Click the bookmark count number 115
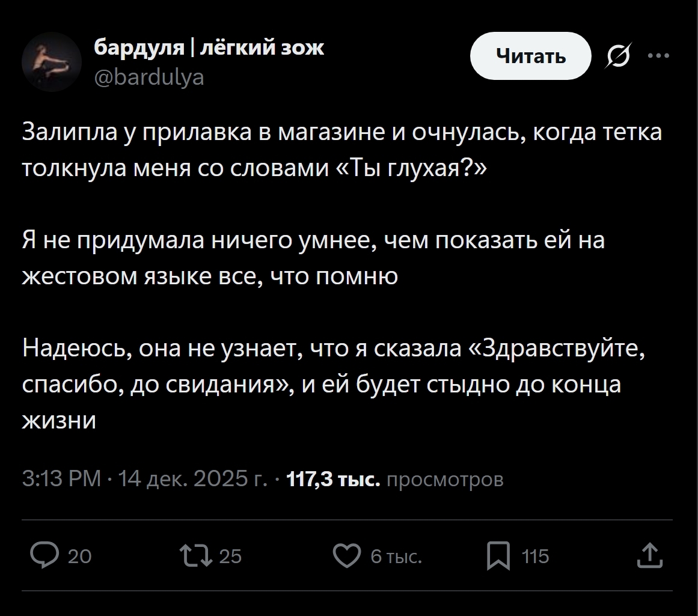This screenshot has height=616, width=698. pos(535,557)
